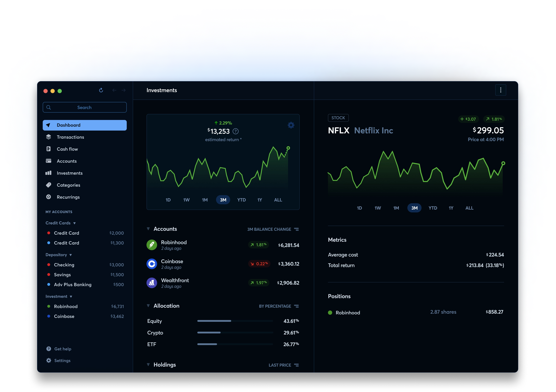Click the Accounts card icon

pyautogui.click(x=48, y=161)
